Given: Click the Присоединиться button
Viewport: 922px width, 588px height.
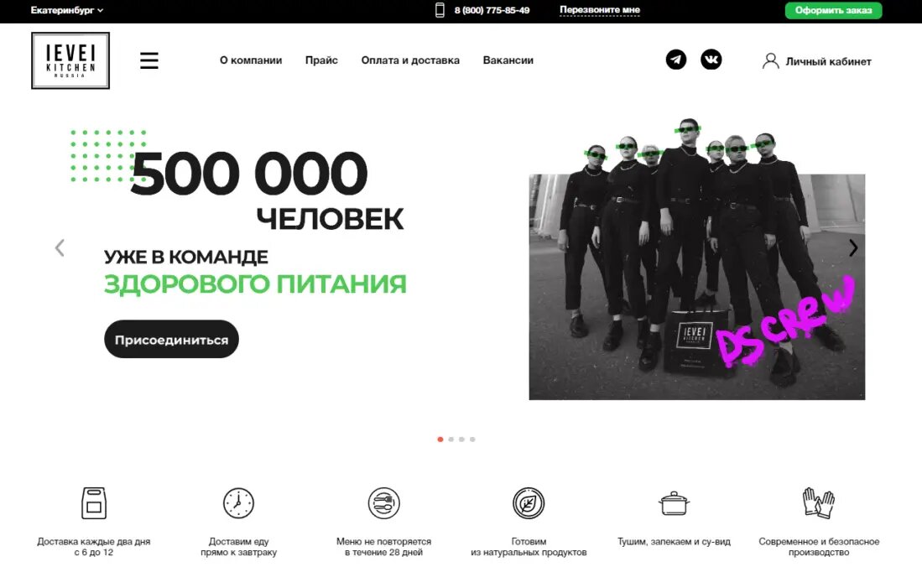Looking at the screenshot, I should (171, 339).
